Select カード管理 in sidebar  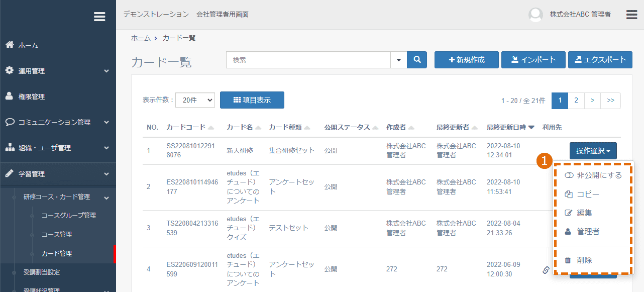pyautogui.click(x=56, y=253)
